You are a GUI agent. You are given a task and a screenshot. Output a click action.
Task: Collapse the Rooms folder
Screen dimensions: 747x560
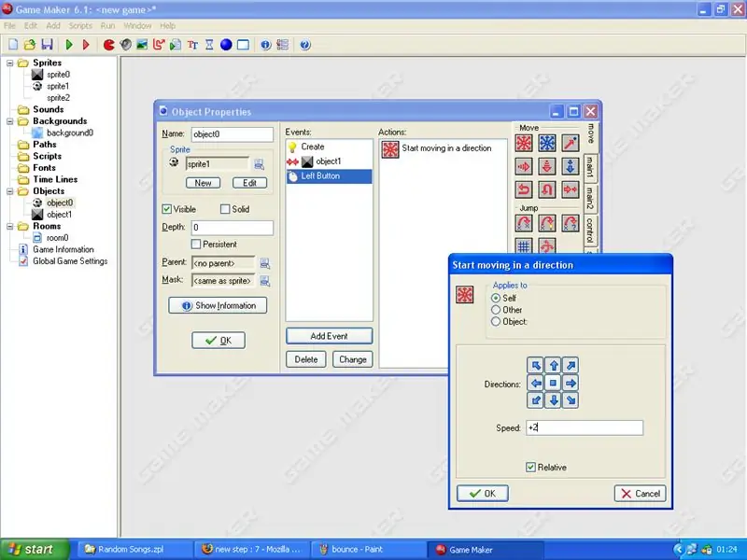[x=10, y=227]
